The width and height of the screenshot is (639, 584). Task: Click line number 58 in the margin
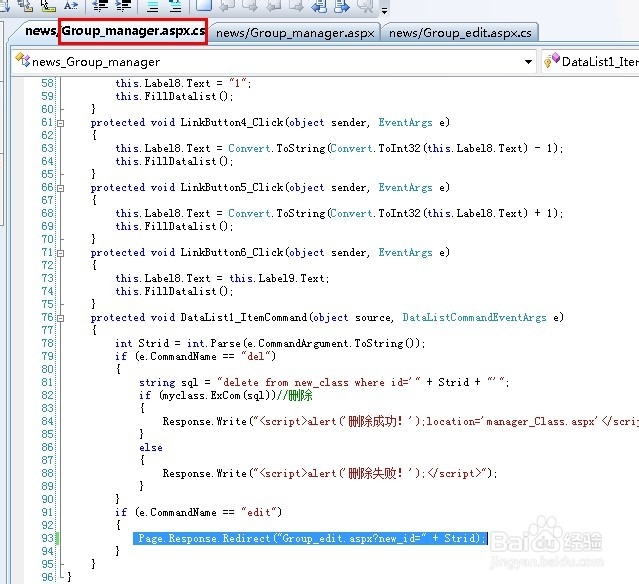click(47, 83)
